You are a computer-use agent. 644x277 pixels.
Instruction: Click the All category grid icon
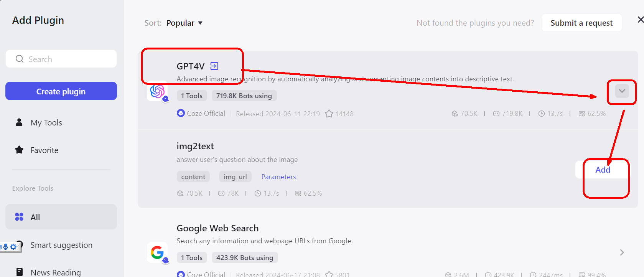(19, 217)
